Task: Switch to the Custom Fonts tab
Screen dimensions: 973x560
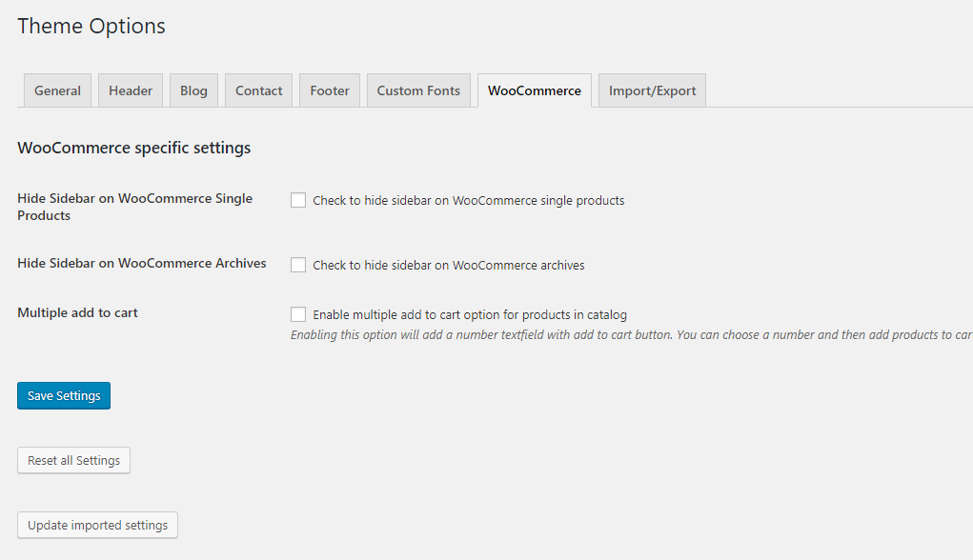Action: pos(418,90)
